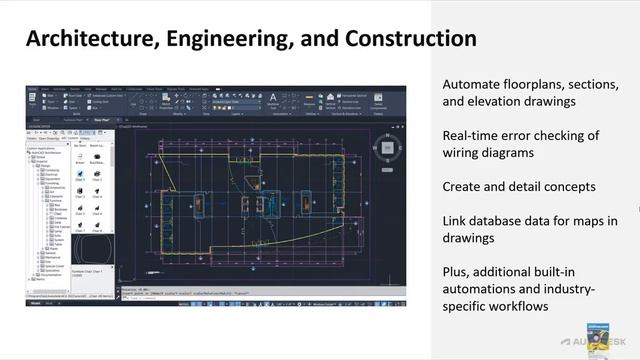640x360 pixels.
Task: Toggle current layer lock icon
Action: coord(224,108)
